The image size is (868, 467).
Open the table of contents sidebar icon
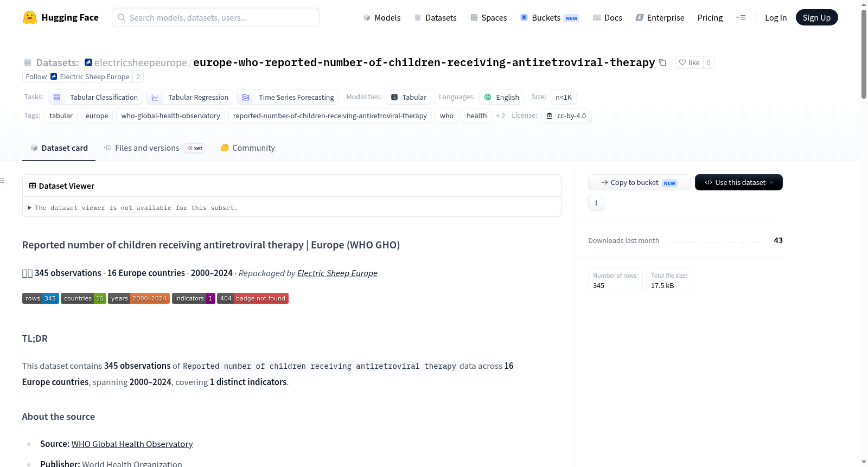(x=3, y=181)
